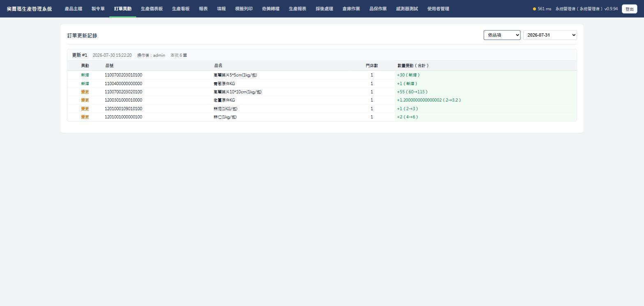Open the 2026-07-31 date dropdown

pos(550,35)
